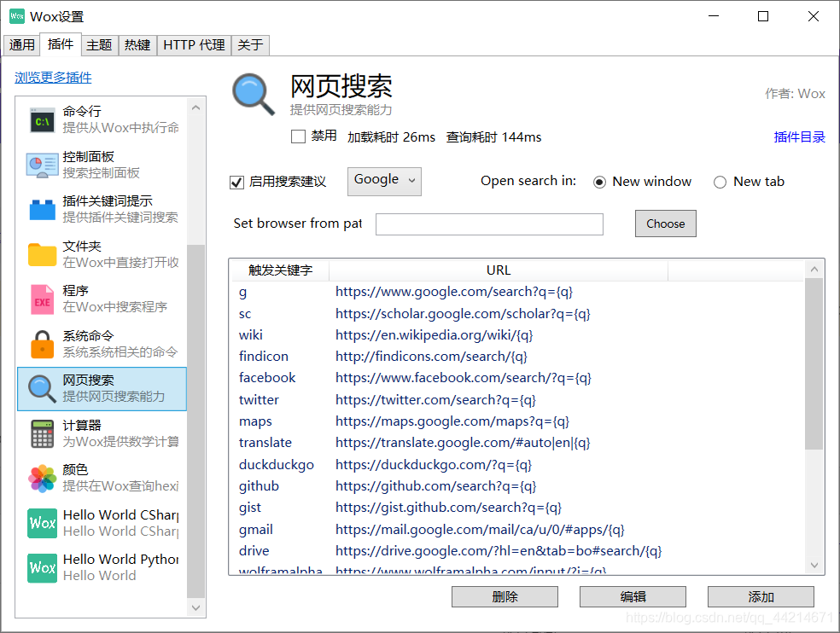The image size is (840, 633).
Task: Click the scholar.google.com URL cell
Action: [463, 314]
